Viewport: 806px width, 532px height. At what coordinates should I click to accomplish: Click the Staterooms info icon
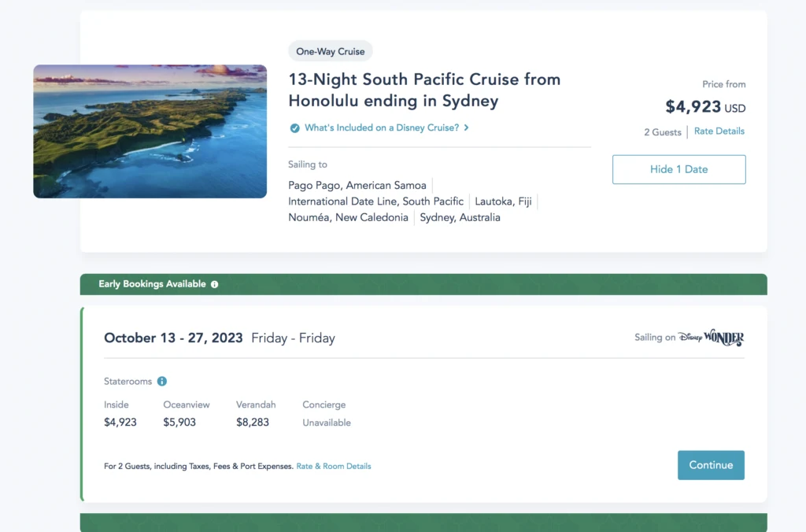162,382
